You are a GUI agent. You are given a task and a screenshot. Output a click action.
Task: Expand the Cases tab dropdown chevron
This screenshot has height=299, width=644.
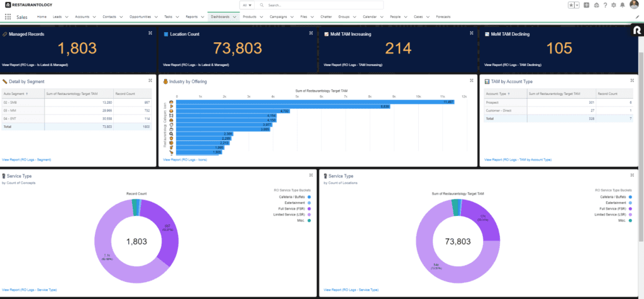pyautogui.click(x=428, y=17)
